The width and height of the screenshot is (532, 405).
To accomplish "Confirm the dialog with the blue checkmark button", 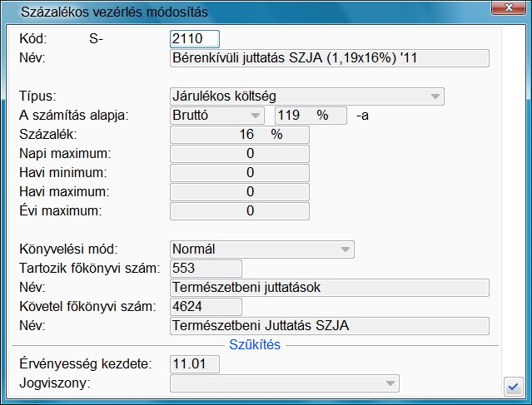I will pos(514,386).
